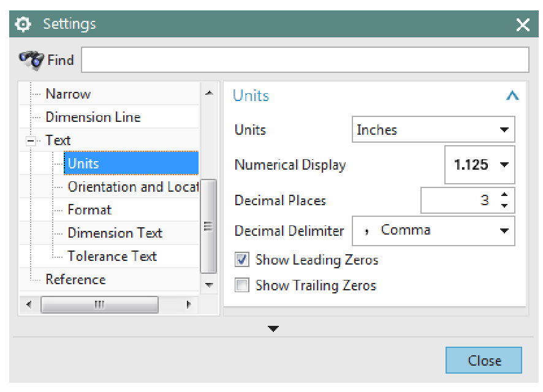Image resolution: width=543 pixels, height=392 pixels.
Task: Expand dialog with bottom black arrow
Action: pos(273,329)
